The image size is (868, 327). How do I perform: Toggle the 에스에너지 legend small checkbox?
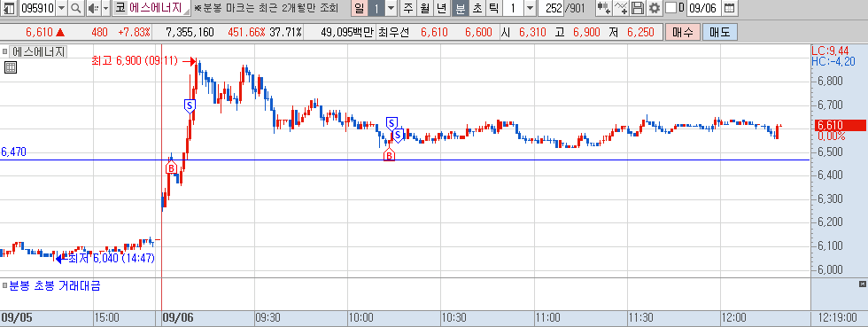5,52
